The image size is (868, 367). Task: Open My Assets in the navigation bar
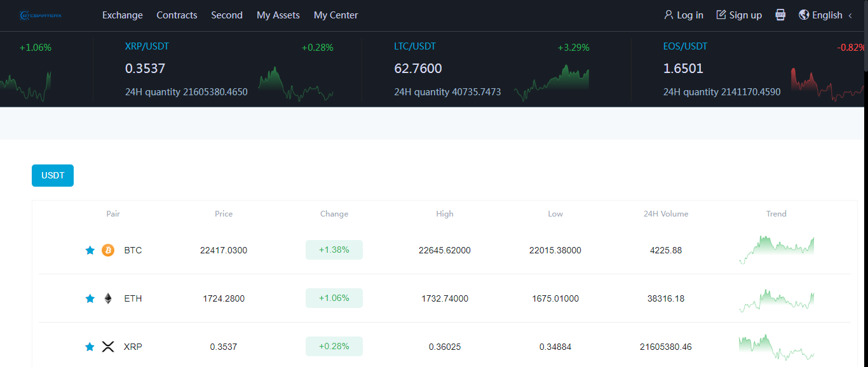coord(278,15)
